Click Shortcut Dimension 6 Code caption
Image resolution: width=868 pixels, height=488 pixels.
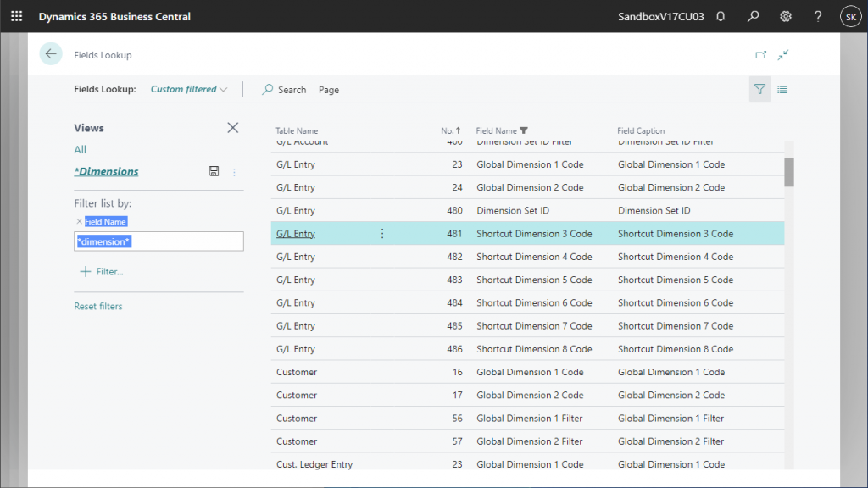(676, 303)
